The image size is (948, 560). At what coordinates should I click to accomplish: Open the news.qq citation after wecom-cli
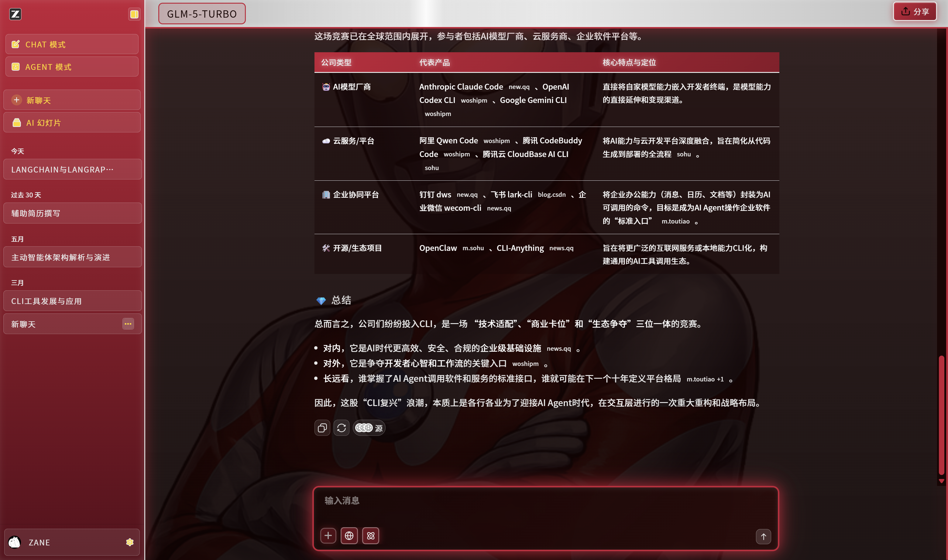coord(499,208)
